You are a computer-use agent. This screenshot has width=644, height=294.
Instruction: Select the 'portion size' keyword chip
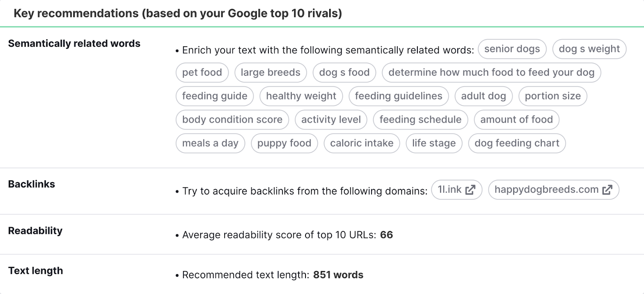pos(553,96)
